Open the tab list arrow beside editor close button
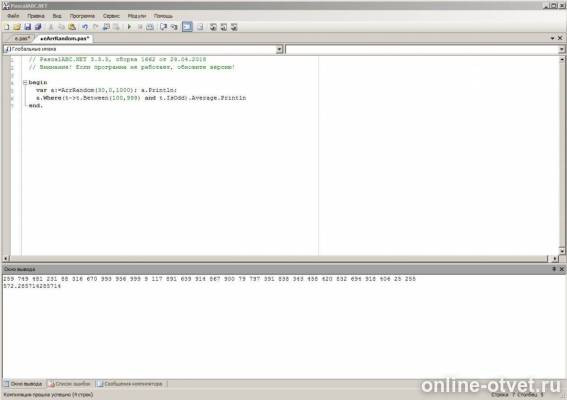 click(553, 38)
